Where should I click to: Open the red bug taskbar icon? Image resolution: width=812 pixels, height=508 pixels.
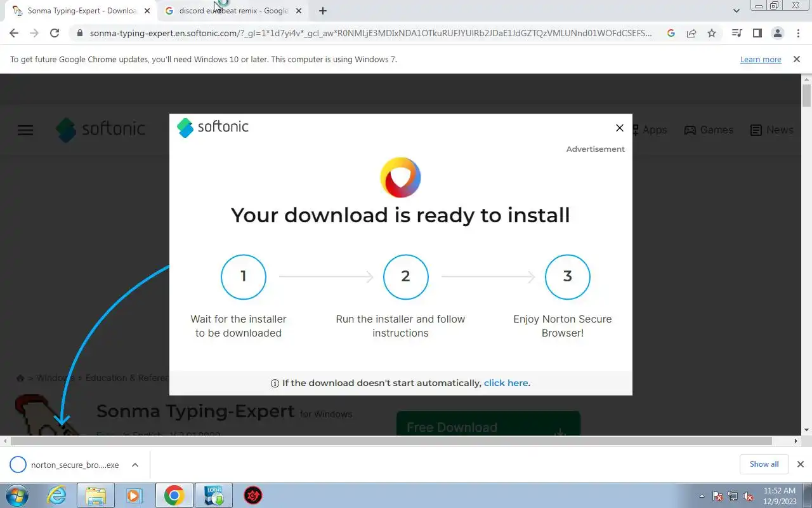pos(254,495)
